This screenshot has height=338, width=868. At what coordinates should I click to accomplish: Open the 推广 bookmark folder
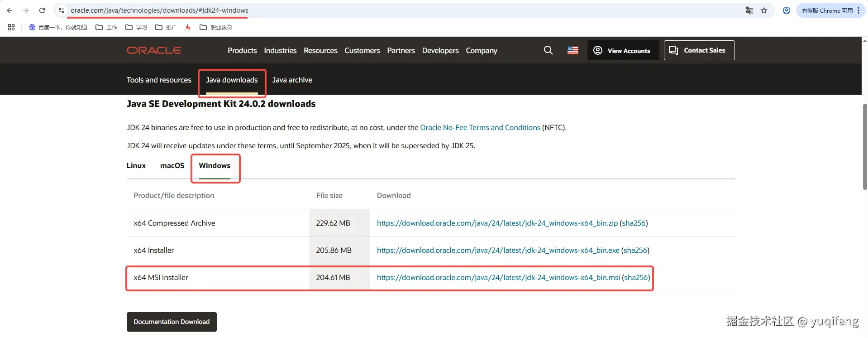166,27
